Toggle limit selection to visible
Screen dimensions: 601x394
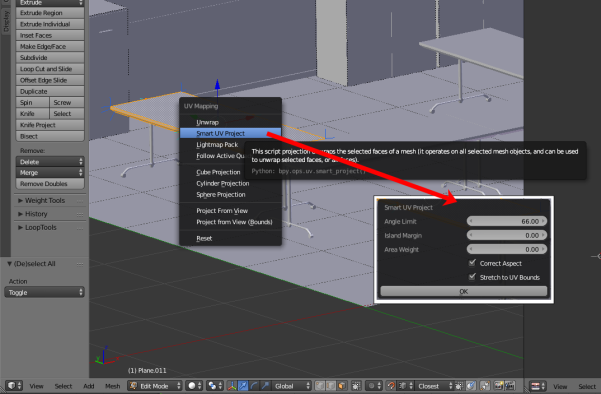pos(356,386)
